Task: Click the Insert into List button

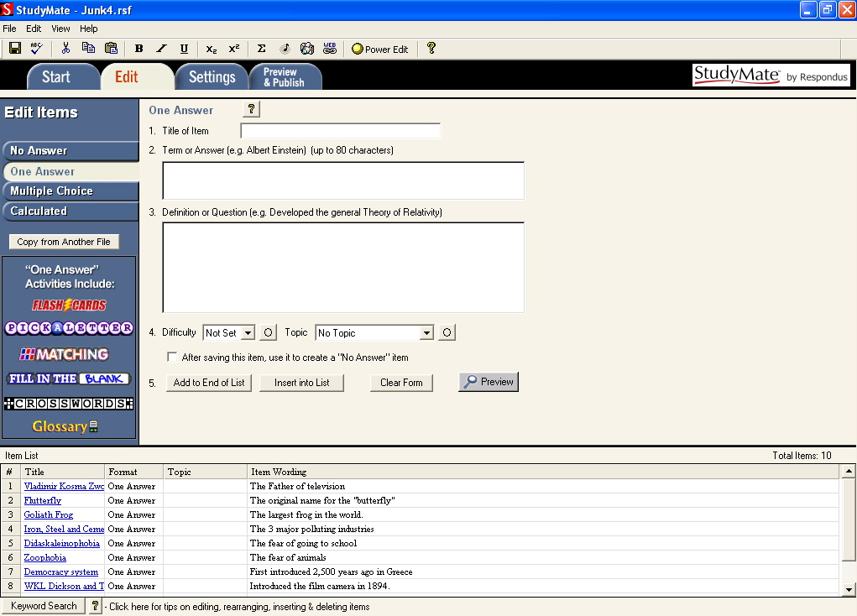Action: click(301, 383)
